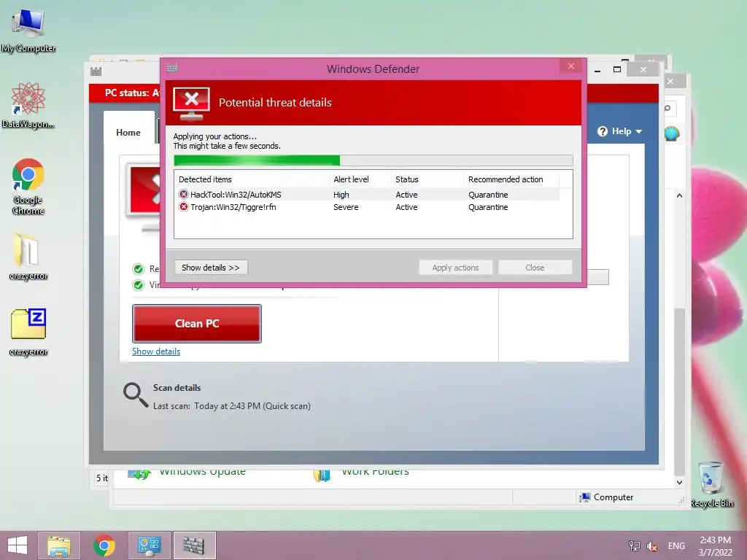Sort by Detected items column
This screenshot has width=747, height=560.
coord(252,179)
